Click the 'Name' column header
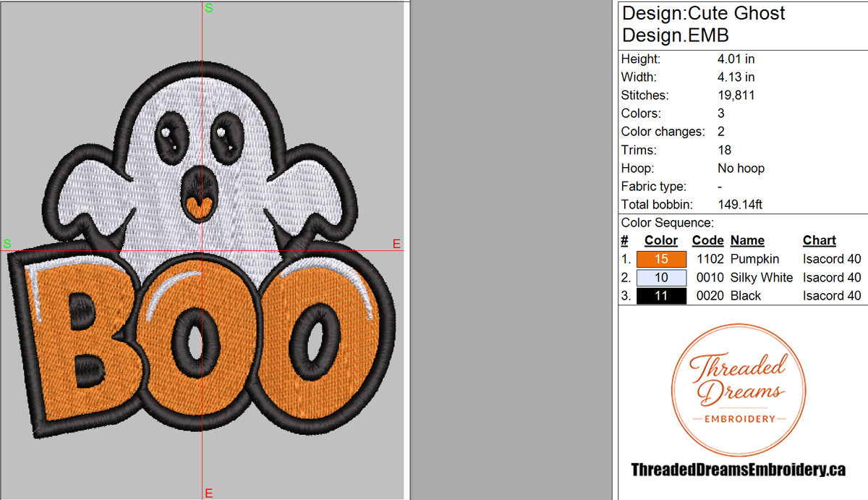Screen dimensions: 868x500 [x=747, y=240]
